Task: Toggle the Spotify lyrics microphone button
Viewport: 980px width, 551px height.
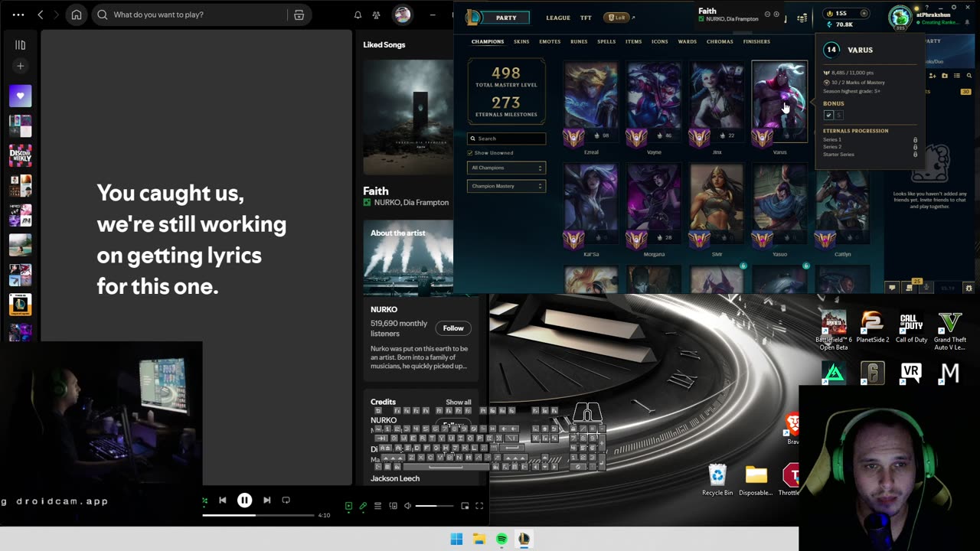Action: (363, 506)
